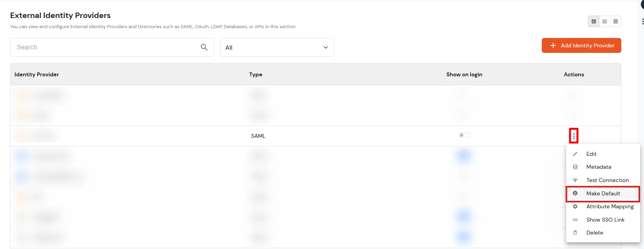Viewport: 644px width, 249px height.
Task: Select Show SSO Link in the menu
Action: (x=603, y=220)
